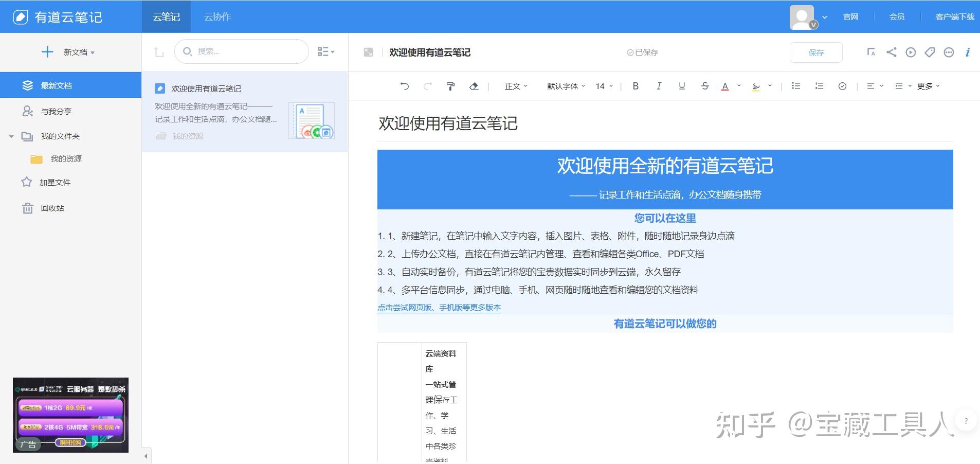Toggle italic formatting
Screen dimensions: 980x464
659,86
